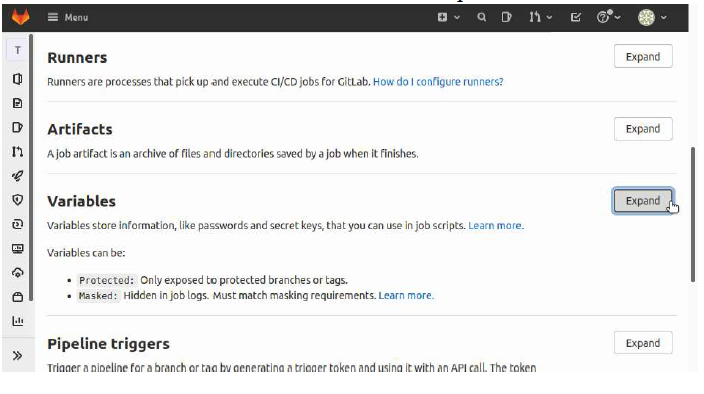The width and height of the screenshot is (704, 394).
Task: Open the To-Do list icon in top bar
Action: pyautogui.click(x=576, y=18)
